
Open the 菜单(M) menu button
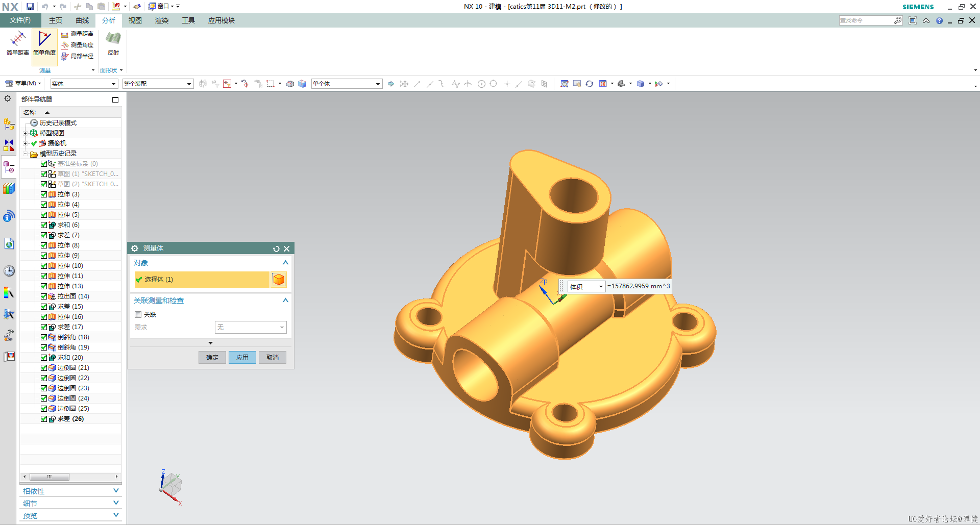[x=23, y=84]
